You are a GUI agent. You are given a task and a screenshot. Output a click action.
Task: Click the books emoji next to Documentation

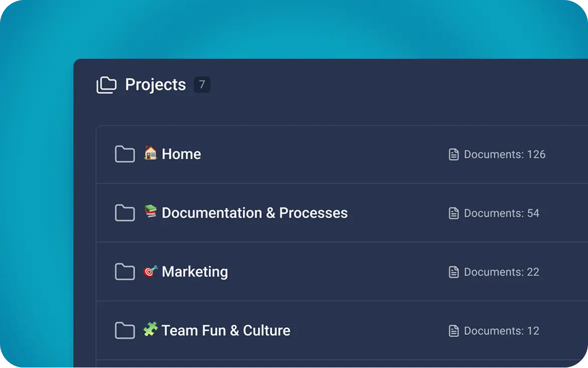(150, 212)
